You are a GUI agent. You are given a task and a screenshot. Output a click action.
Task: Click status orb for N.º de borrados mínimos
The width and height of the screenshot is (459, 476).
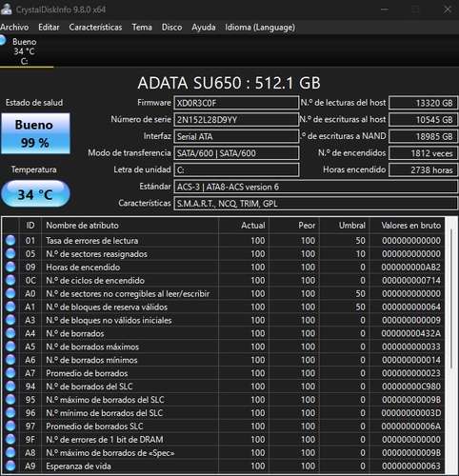pyautogui.click(x=10, y=360)
